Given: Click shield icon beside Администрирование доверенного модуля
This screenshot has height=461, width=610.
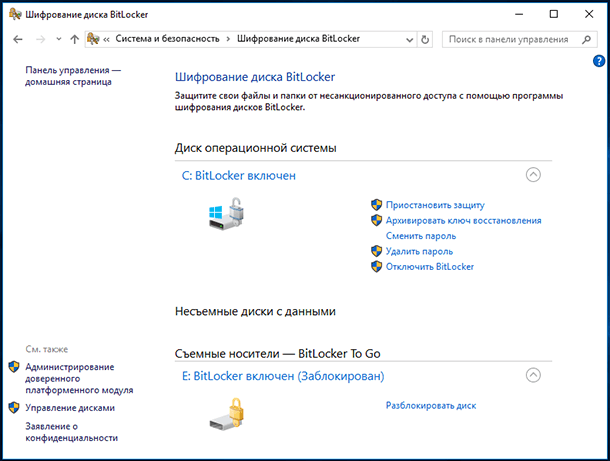Looking at the screenshot, I should coord(14,366).
